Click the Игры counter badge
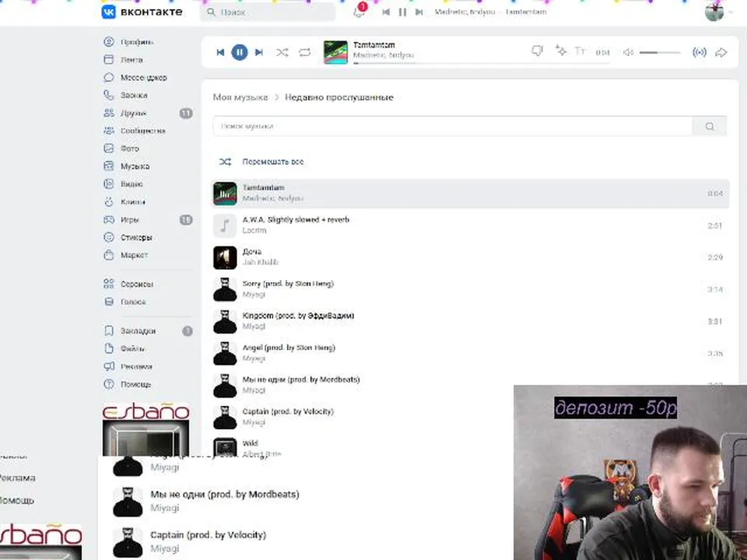Screen dimensions: 747x560 (186, 219)
